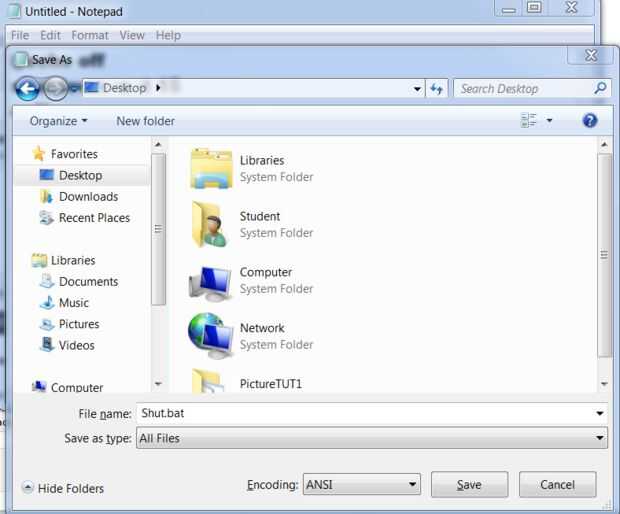Click the Student folder name text
This screenshot has height=514, width=620.
pyautogui.click(x=260, y=216)
